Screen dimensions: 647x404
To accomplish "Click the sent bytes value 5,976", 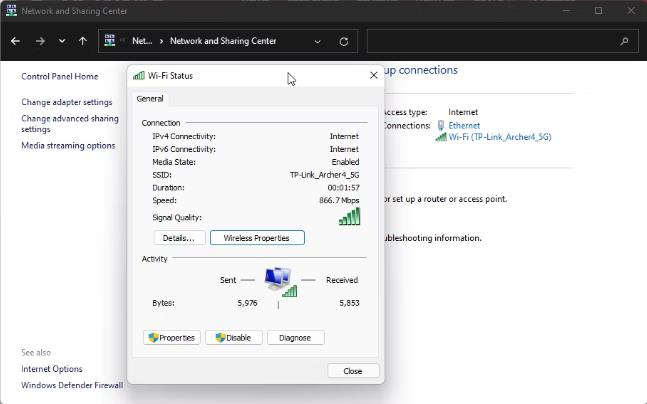I will (x=247, y=303).
